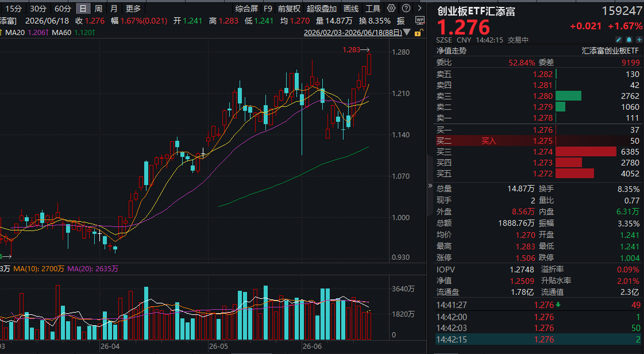Open the 工具 tools menu
The height and width of the screenshot is (354, 644).
tap(373, 9)
